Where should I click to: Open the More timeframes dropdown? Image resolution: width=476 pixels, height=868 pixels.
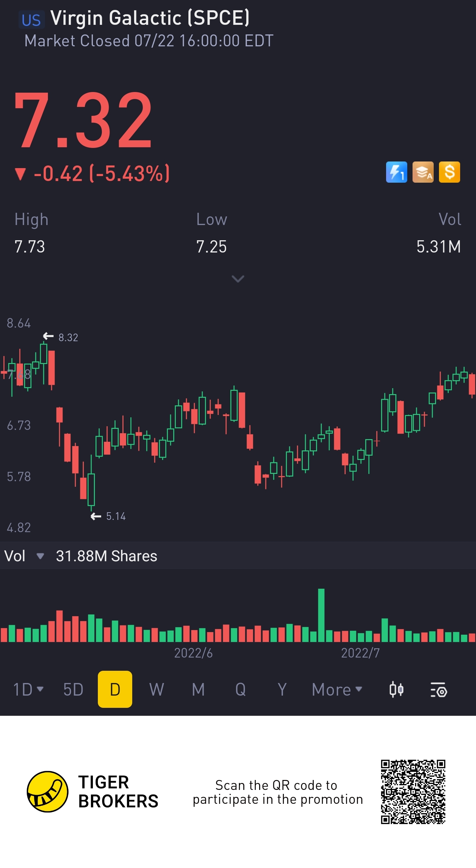[x=337, y=689]
